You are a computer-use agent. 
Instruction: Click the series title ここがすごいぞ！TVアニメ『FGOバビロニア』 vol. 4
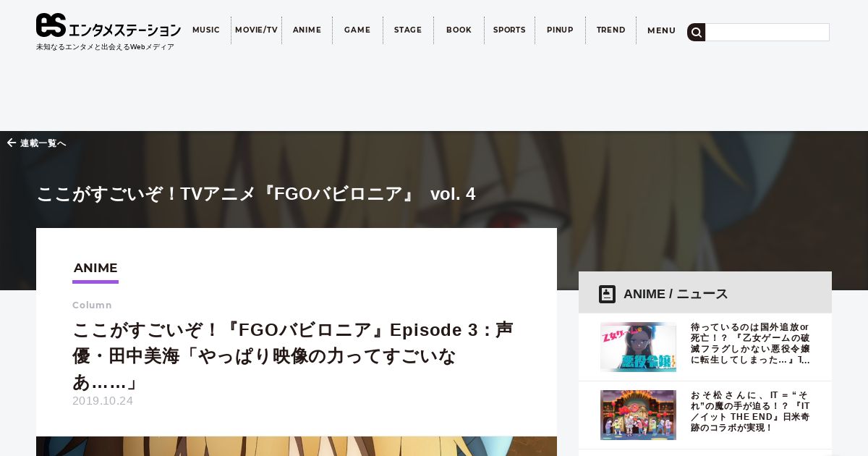point(256,194)
